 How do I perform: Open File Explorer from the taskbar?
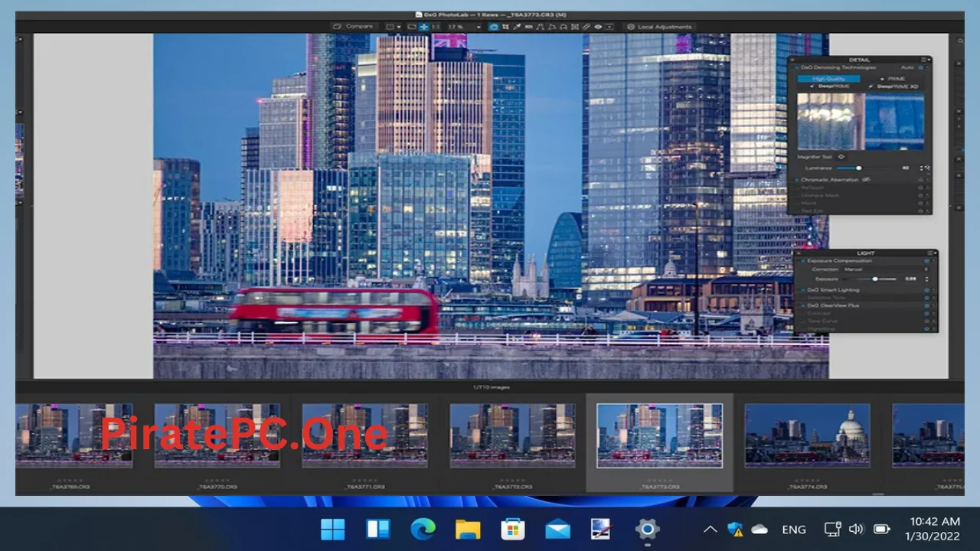(x=468, y=529)
